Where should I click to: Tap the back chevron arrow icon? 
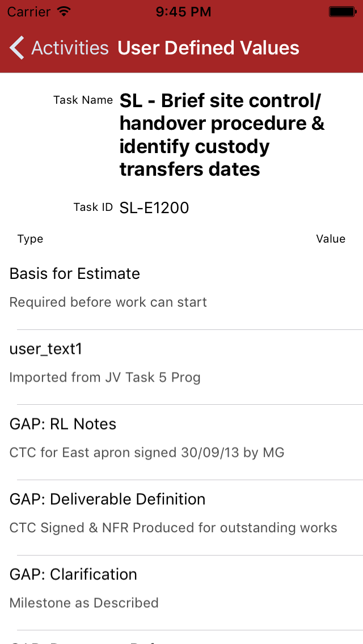pos(17,48)
